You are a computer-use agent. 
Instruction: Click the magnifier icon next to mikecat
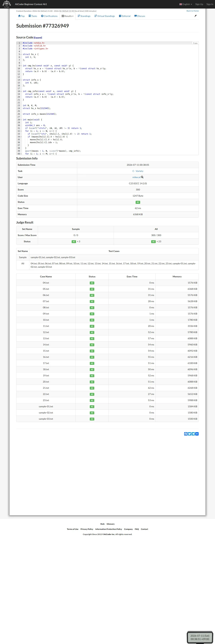142,177
